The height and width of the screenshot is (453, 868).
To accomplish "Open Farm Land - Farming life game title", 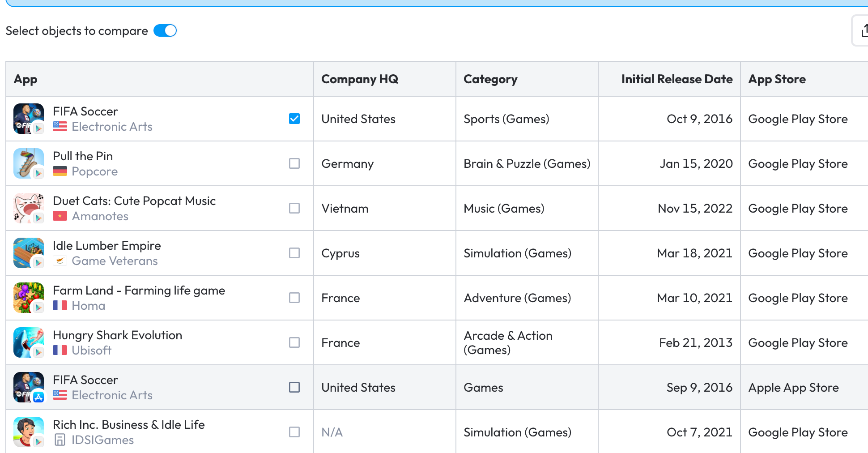I will tap(139, 290).
